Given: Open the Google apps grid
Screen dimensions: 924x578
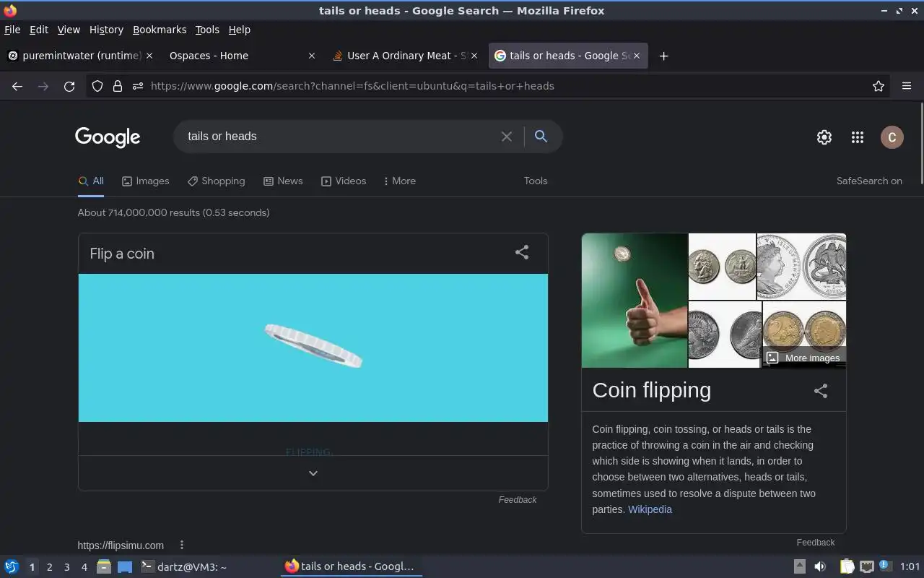Looking at the screenshot, I should pyautogui.click(x=858, y=137).
